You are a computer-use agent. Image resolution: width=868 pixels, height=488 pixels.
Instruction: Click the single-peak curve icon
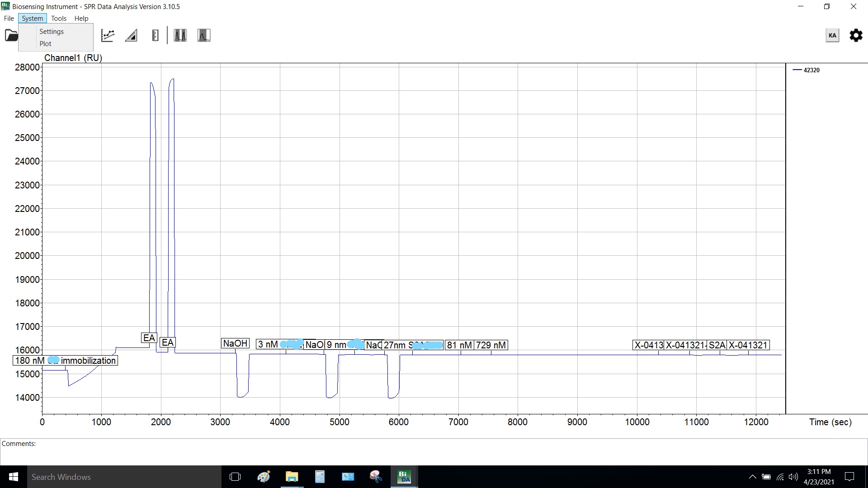(204, 35)
